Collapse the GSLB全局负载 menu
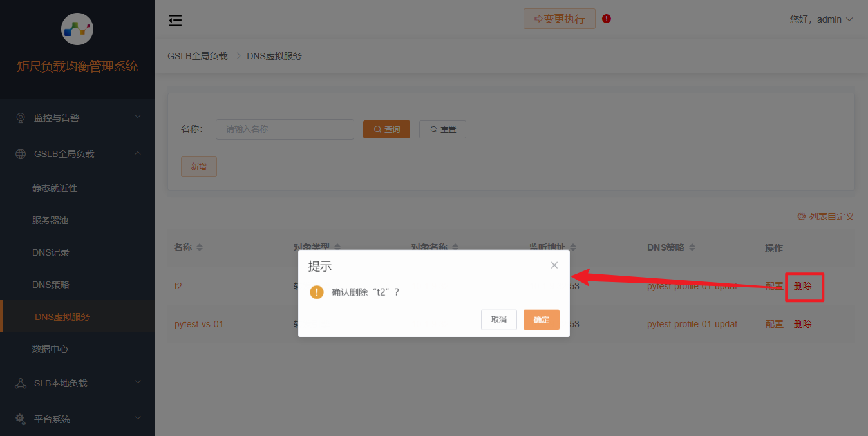 tap(77, 154)
